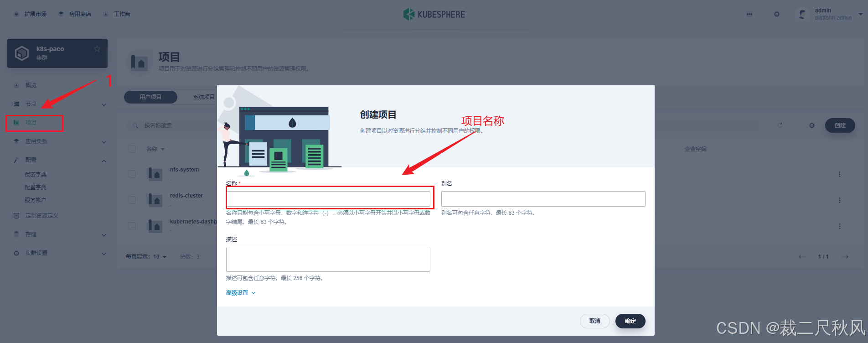The width and height of the screenshot is (868, 343).
Task: Open table column settings gear
Action: point(812,125)
